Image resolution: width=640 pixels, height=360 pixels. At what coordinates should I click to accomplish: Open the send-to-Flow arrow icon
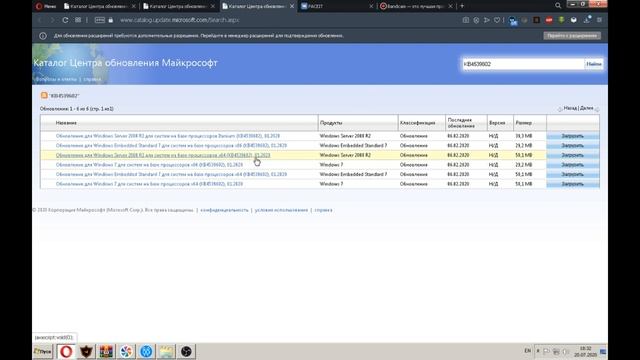[487, 20]
